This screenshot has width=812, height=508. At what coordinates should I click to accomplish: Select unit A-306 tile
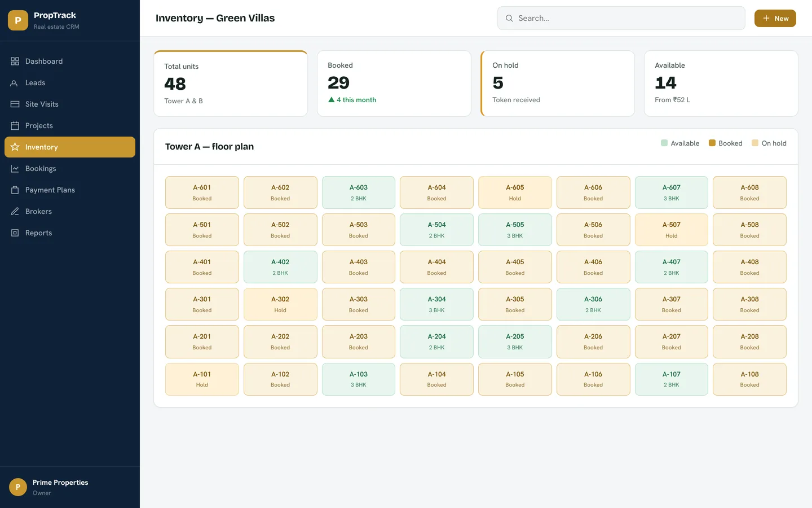click(x=593, y=304)
